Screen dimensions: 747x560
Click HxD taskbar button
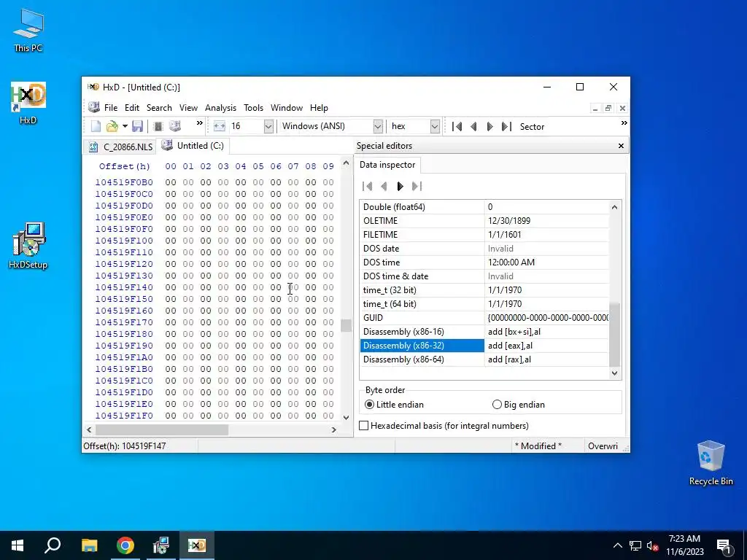click(x=197, y=545)
